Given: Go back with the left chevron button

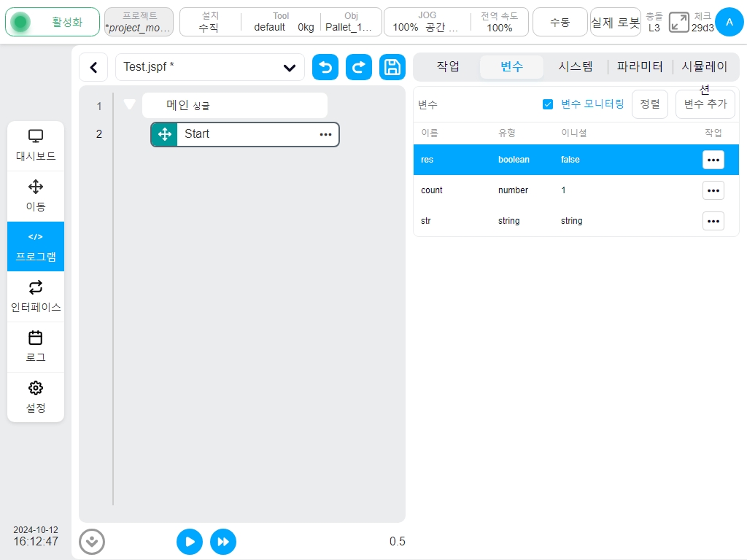Looking at the screenshot, I should (x=94, y=67).
